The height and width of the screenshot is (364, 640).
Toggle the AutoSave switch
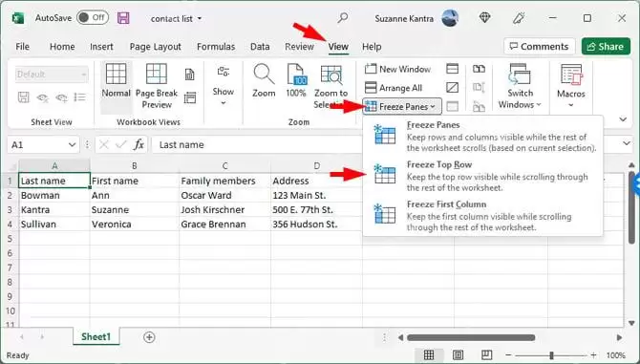[x=93, y=17]
